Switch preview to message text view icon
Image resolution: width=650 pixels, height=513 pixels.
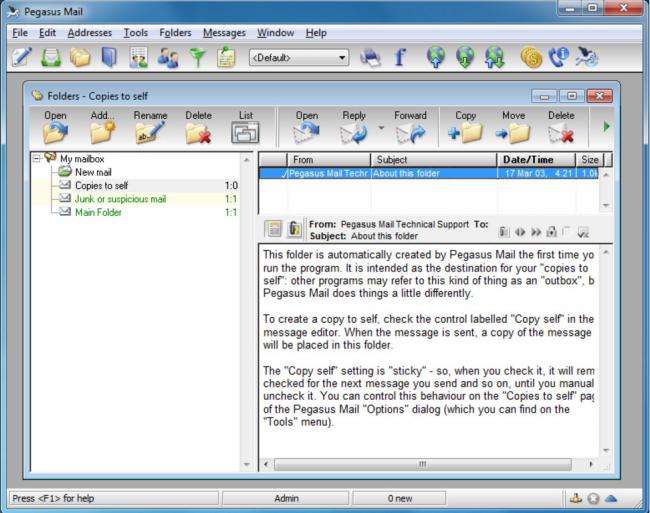click(274, 229)
